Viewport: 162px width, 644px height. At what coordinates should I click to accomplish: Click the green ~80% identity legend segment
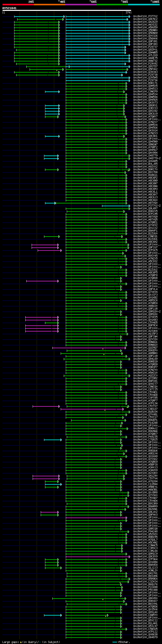coord(112,5)
